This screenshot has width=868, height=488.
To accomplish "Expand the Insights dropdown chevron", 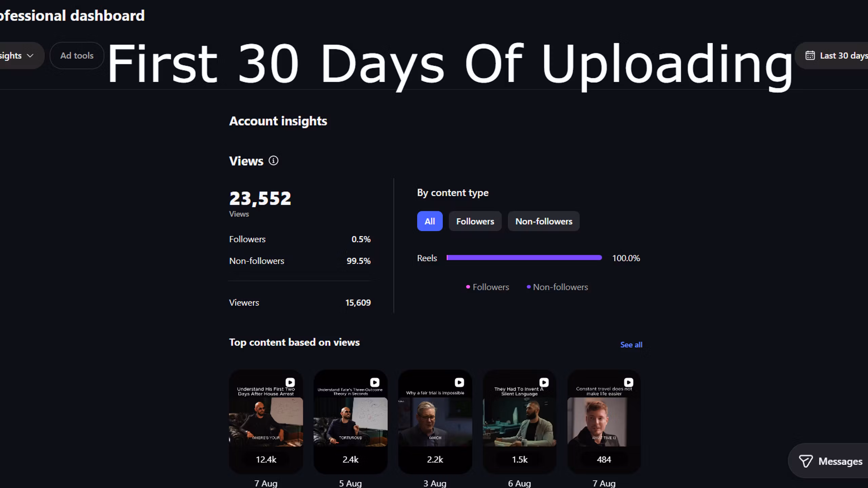I will click(x=30, y=56).
